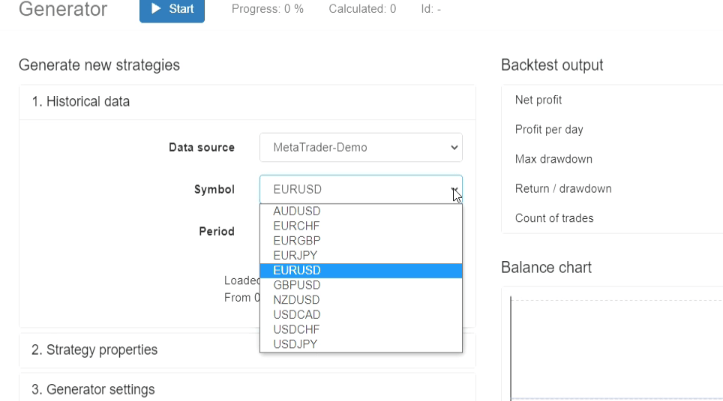Expand Strategy properties section
Viewport: 723px width, 401px height.
click(x=94, y=350)
